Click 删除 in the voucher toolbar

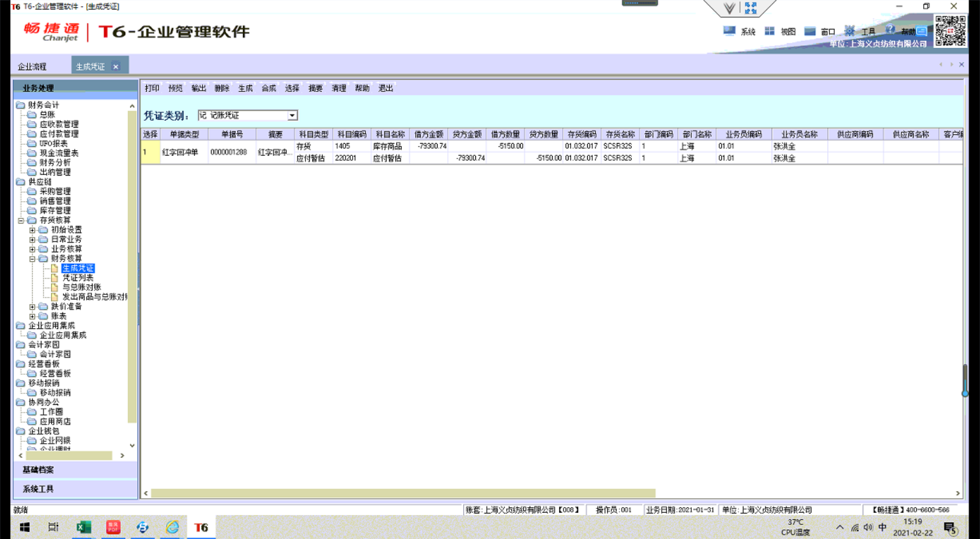[222, 88]
